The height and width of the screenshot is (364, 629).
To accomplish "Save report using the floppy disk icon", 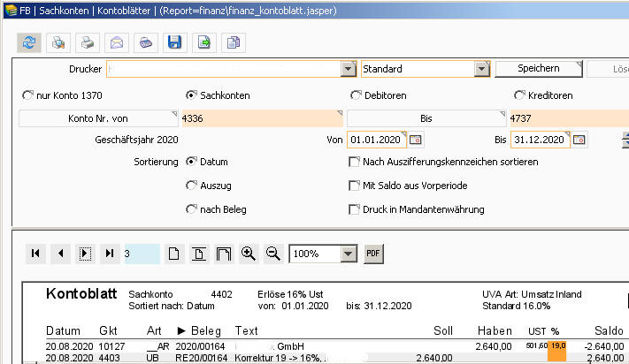I will coord(175,42).
